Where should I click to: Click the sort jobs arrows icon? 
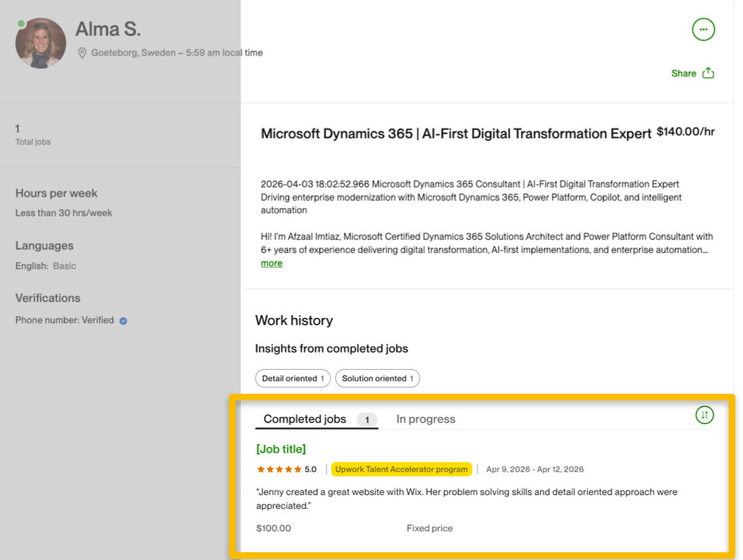pyautogui.click(x=704, y=415)
